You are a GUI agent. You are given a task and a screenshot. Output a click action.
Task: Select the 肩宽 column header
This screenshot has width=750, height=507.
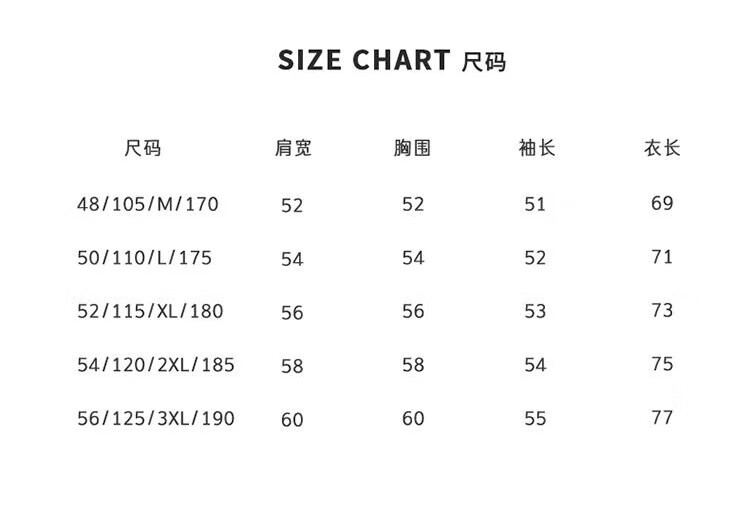pyautogui.click(x=293, y=148)
